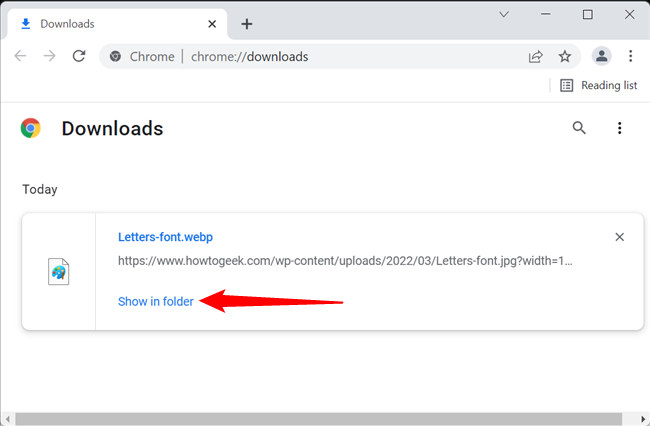The height and width of the screenshot is (426, 650).
Task: Share this page icon in address bar
Action: [536, 56]
